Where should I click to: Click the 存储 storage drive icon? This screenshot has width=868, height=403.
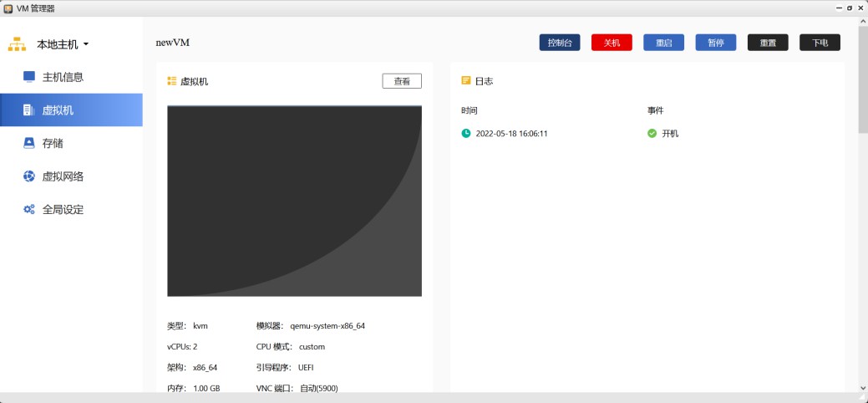pyautogui.click(x=29, y=143)
